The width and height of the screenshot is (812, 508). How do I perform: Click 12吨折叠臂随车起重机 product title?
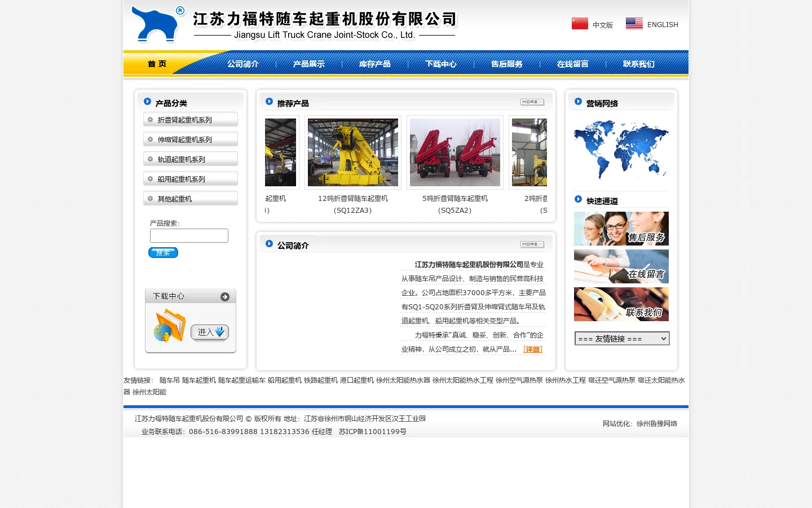[353, 199]
